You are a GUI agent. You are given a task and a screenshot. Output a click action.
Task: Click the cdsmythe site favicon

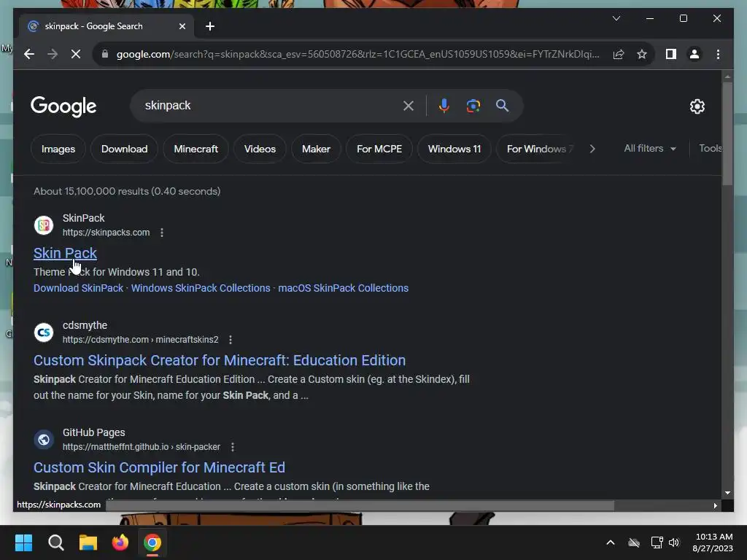(44, 332)
